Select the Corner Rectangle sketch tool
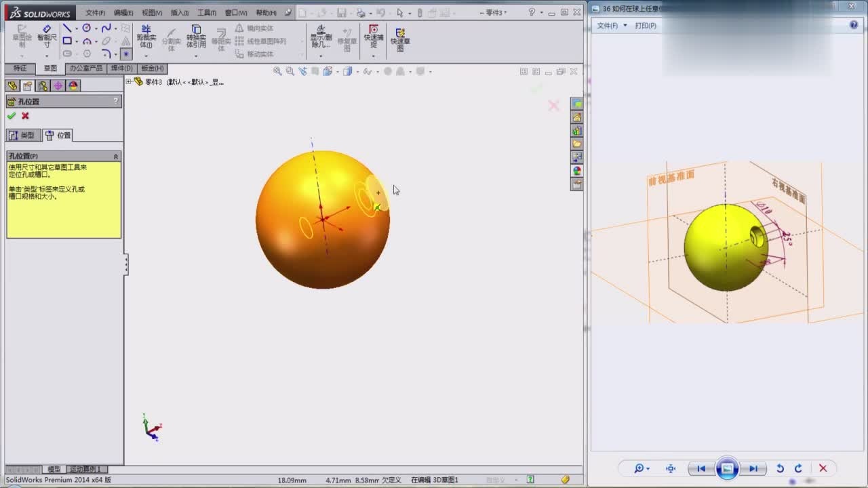Viewport: 868px width, 488px height. [67, 41]
